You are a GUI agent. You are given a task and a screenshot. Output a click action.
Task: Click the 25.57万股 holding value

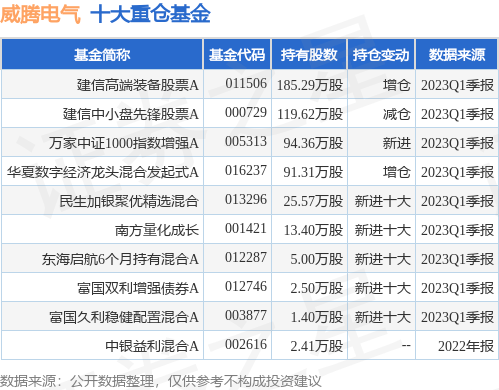coord(313,201)
